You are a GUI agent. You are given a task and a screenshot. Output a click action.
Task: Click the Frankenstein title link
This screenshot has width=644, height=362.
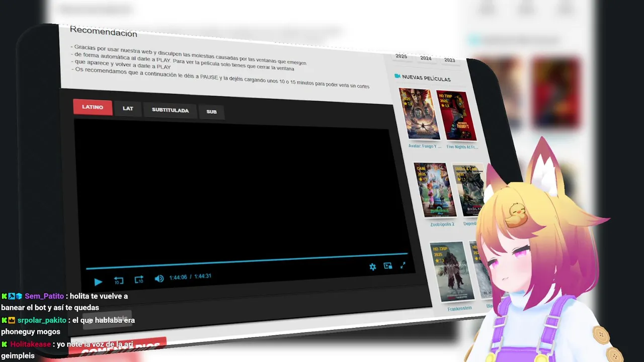click(x=459, y=309)
